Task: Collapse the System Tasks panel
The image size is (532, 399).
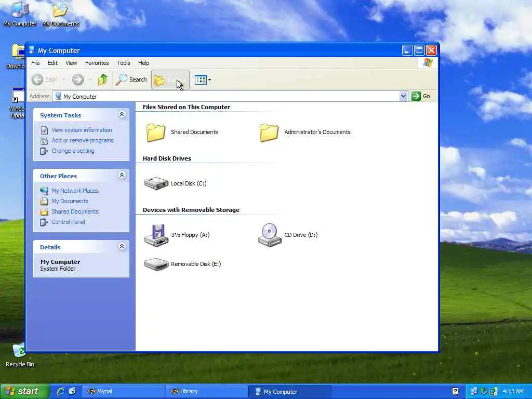Action: point(122,114)
